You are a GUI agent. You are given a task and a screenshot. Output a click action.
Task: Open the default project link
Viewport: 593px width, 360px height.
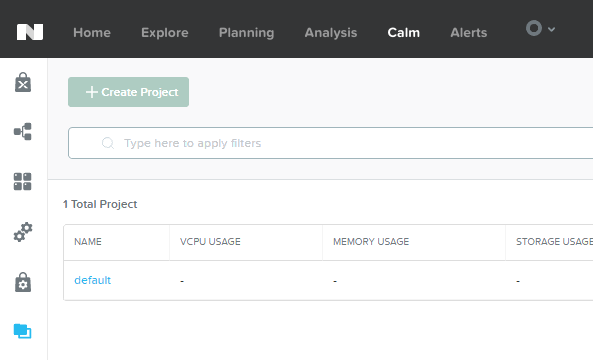[x=92, y=280]
